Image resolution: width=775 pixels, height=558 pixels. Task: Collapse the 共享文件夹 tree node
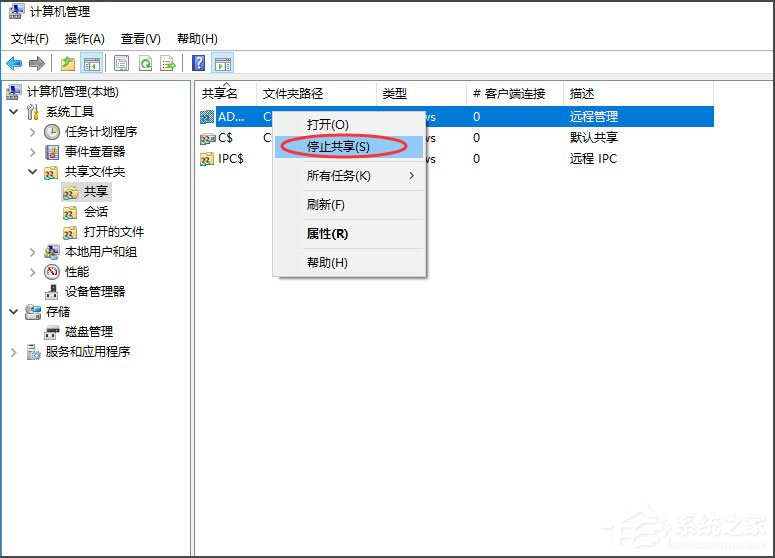pyautogui.click(x=32, y=172)
